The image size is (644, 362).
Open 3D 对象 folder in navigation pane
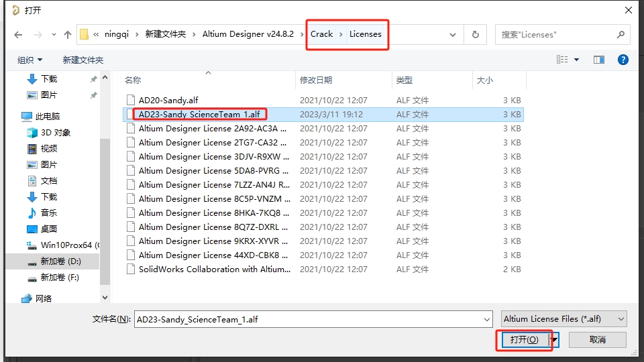point(56,133)
